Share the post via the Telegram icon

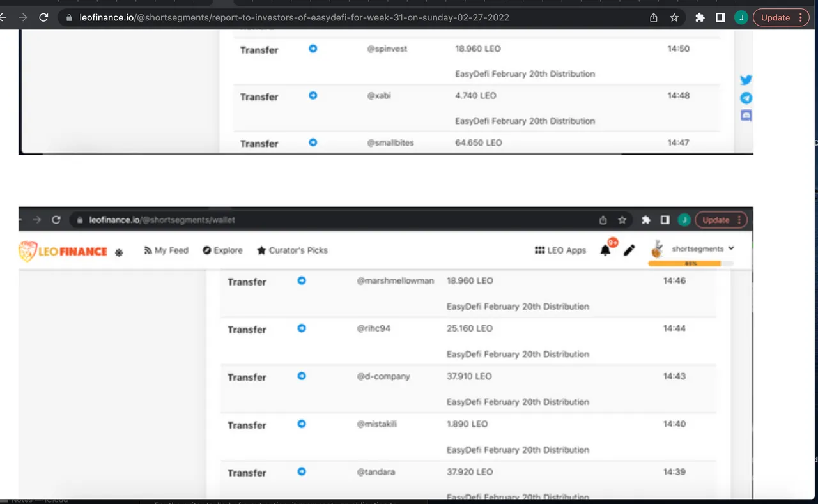746,98
